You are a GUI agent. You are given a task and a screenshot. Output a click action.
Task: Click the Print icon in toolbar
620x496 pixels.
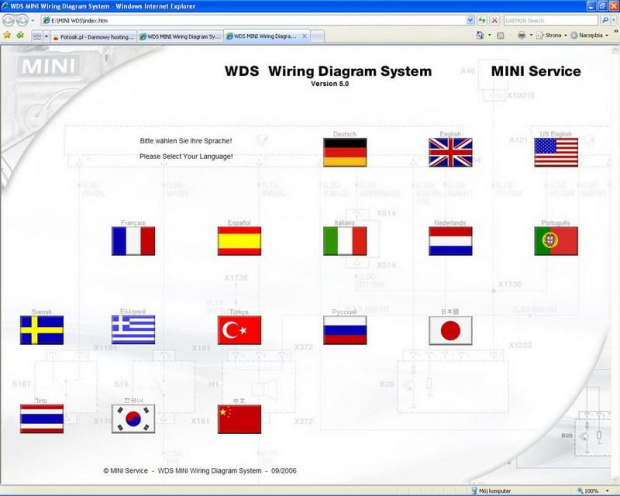tap(522, 36)
